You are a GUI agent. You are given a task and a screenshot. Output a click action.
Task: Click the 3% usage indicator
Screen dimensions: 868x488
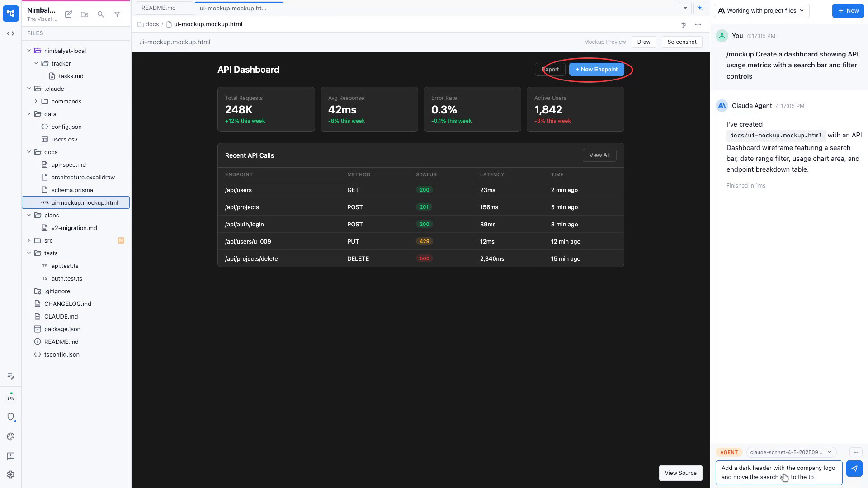(x=11, y=398)
